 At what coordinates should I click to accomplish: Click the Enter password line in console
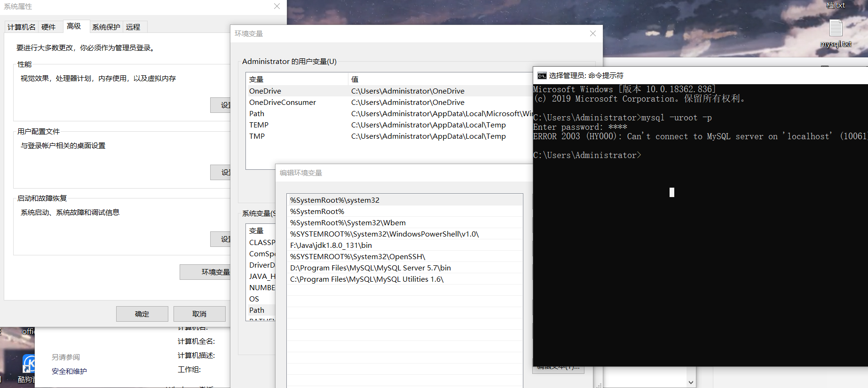(x=580, y=127)
